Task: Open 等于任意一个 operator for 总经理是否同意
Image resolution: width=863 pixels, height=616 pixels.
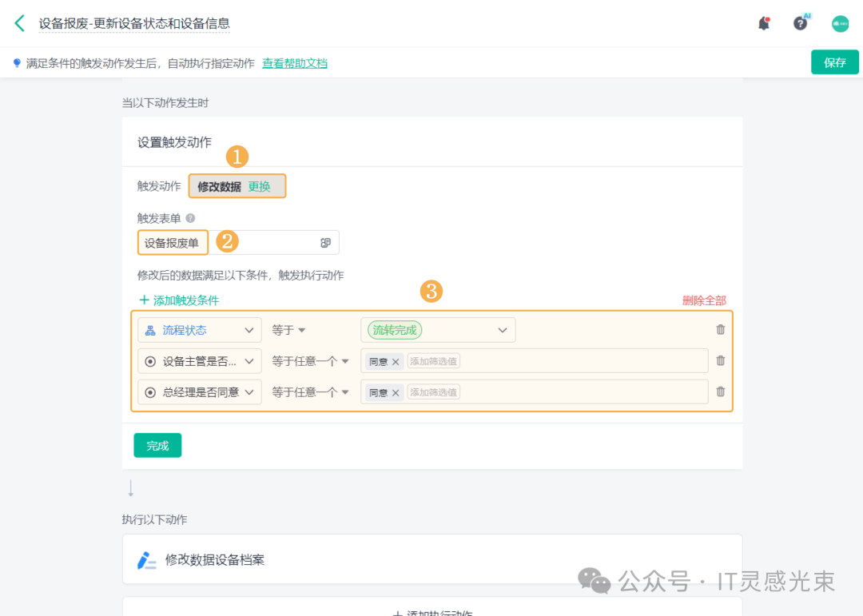Action: coord(310,392)
